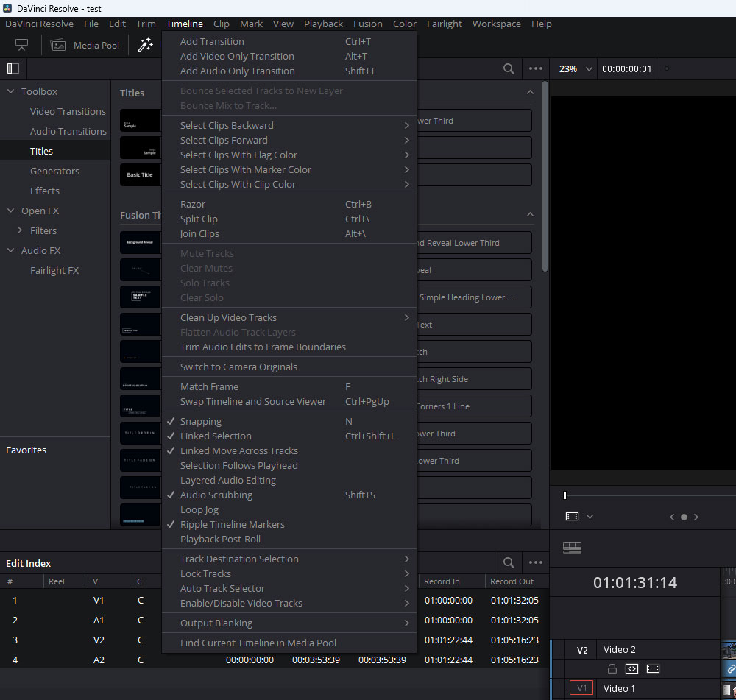Collapse the Open FX tree section
The height and width of the screenshot is (700, 736).
(11, 211)
